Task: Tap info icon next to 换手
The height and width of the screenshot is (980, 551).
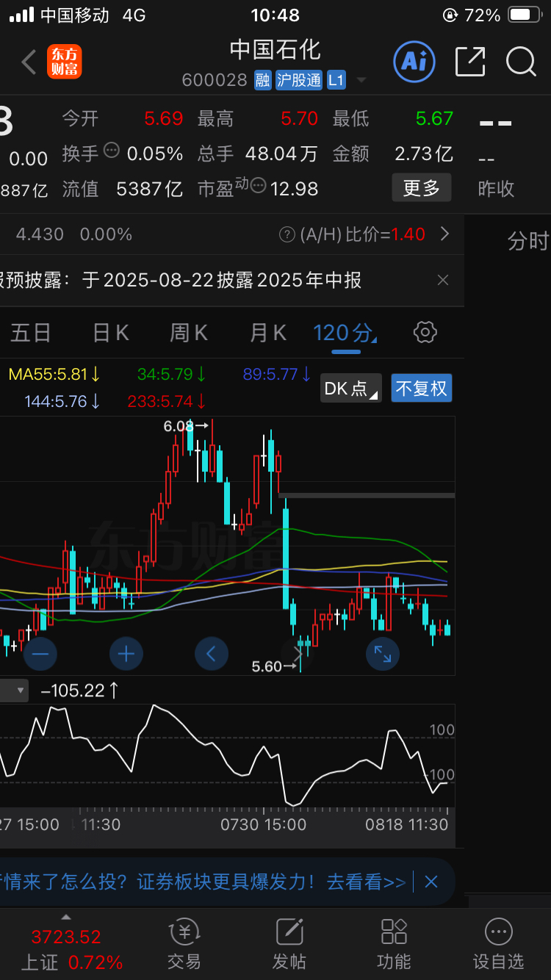Action: tap(112, 151)
